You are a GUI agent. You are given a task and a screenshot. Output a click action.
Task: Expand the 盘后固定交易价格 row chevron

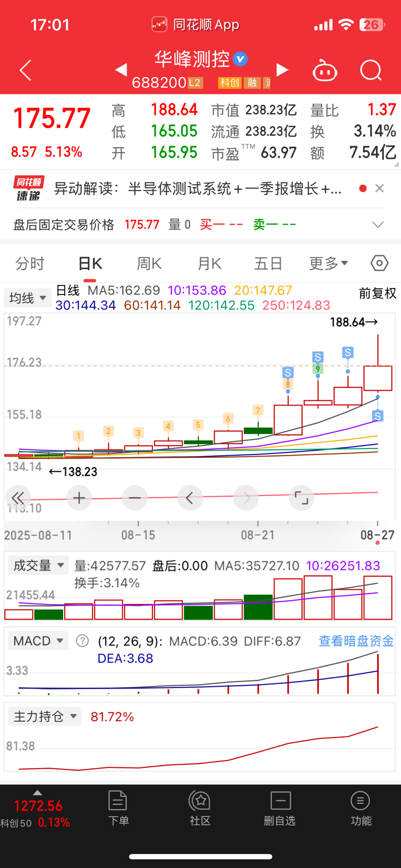(x=378, y=224)
